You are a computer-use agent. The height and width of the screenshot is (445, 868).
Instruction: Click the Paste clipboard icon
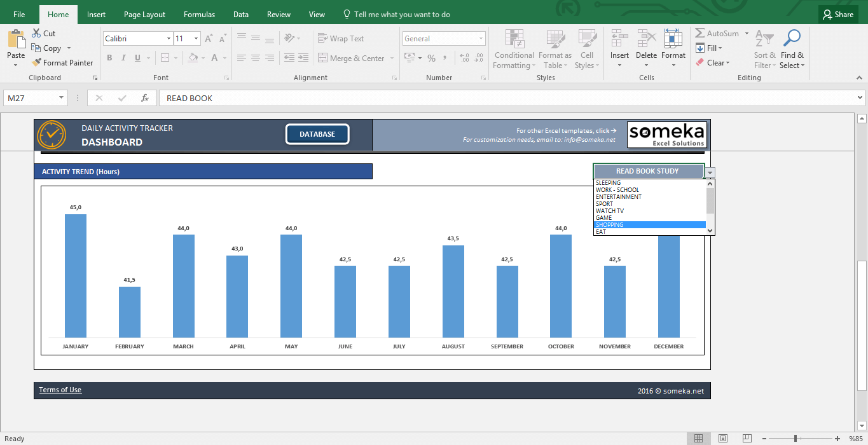click(16, 39)
